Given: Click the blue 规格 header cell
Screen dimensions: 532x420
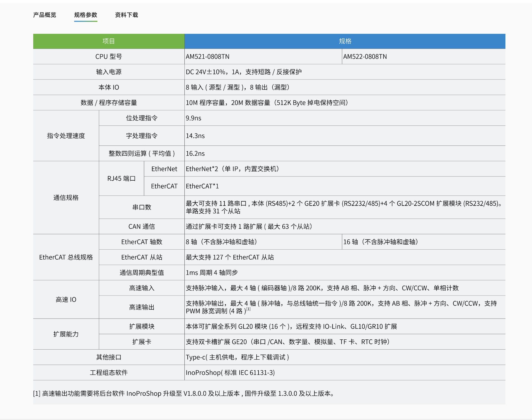Looking at the screenshot, I should point(345,41).
